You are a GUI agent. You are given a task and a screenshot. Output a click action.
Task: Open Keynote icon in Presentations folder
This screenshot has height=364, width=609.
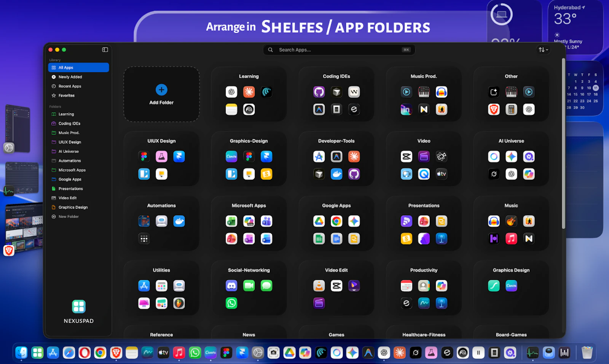pos(442,238)
